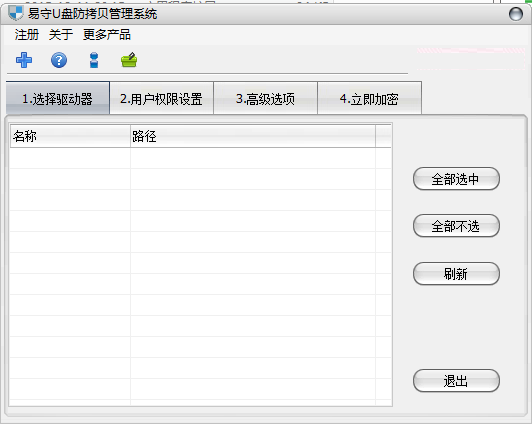Click the 刷新 button

(456, 273)
